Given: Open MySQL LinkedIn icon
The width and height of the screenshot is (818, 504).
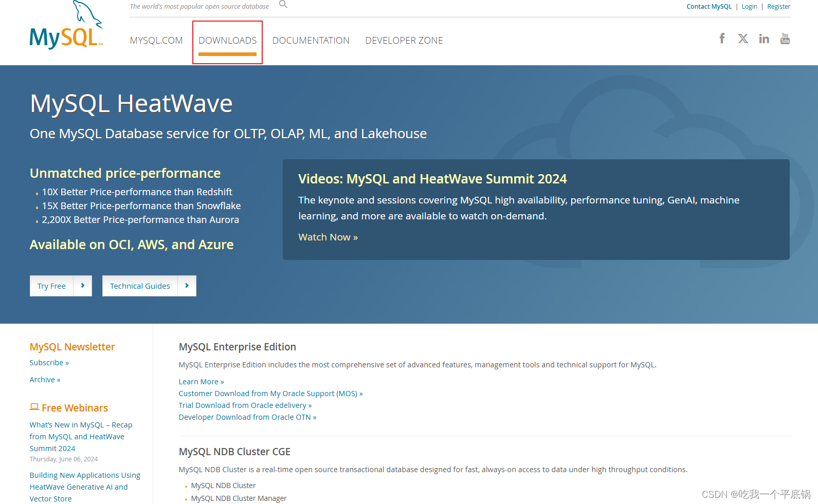Looking at the screenshot, I should [x=764, y=39].
